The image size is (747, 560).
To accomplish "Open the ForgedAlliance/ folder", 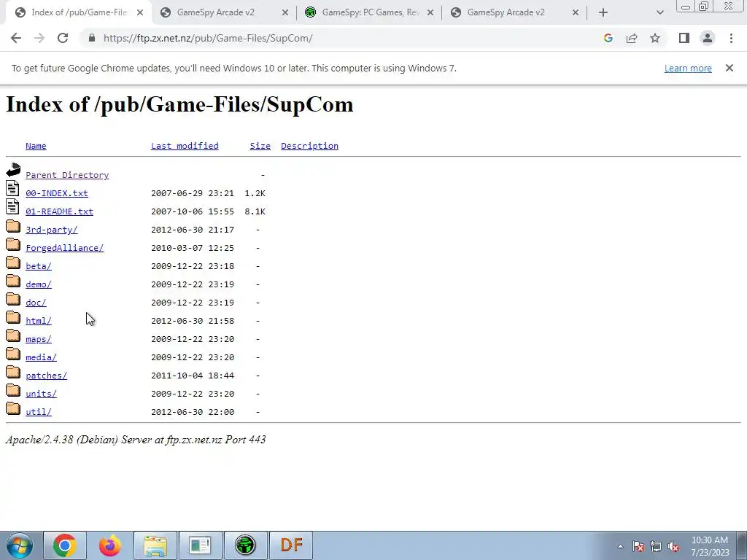I will pos(64,248).
